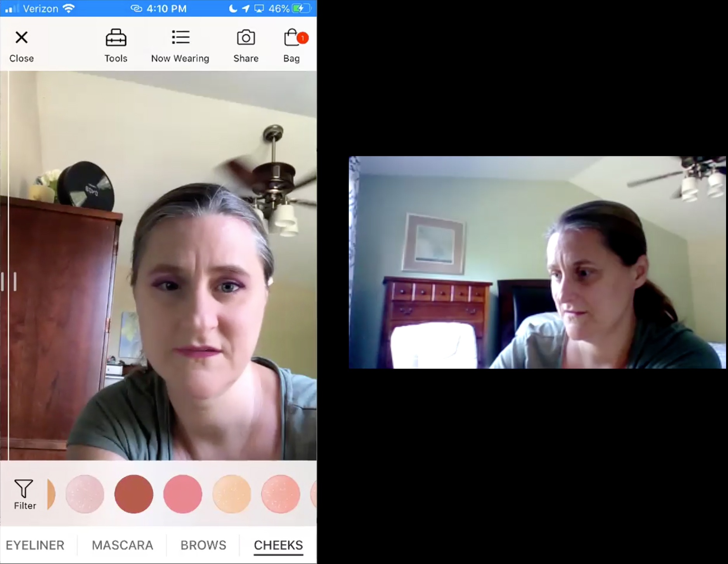Open the Tools toolbox icon
Image resolution: width=728 pixels, height=564 pixels.
[116, 45]
